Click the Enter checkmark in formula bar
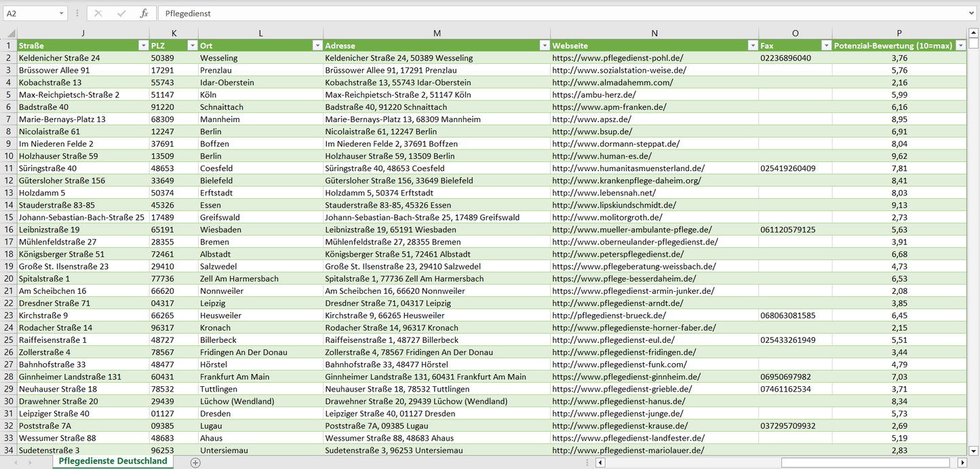The width and height of the screenshot is (980, 469). pos(121,14)
